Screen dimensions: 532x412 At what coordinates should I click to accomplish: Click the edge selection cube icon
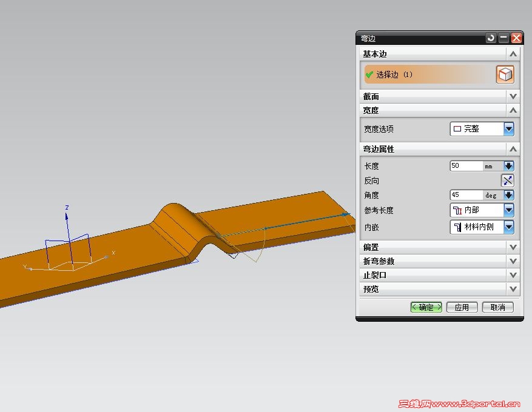point(505,75)
